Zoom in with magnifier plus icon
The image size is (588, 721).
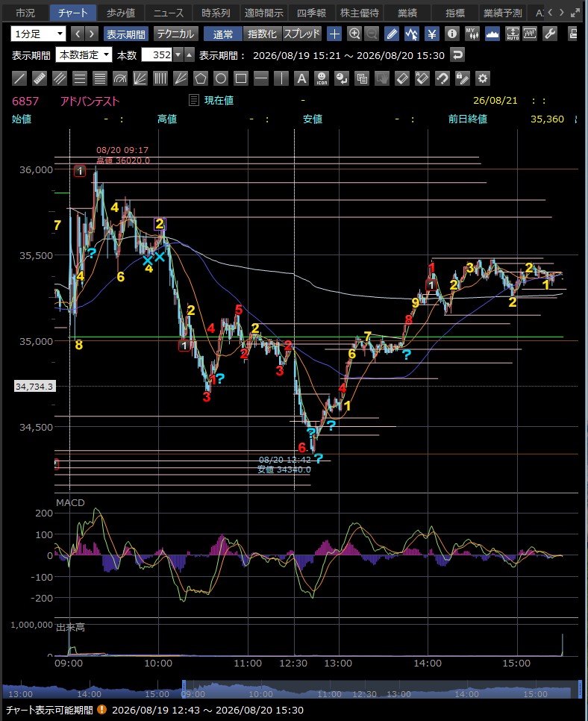[354, 34]
